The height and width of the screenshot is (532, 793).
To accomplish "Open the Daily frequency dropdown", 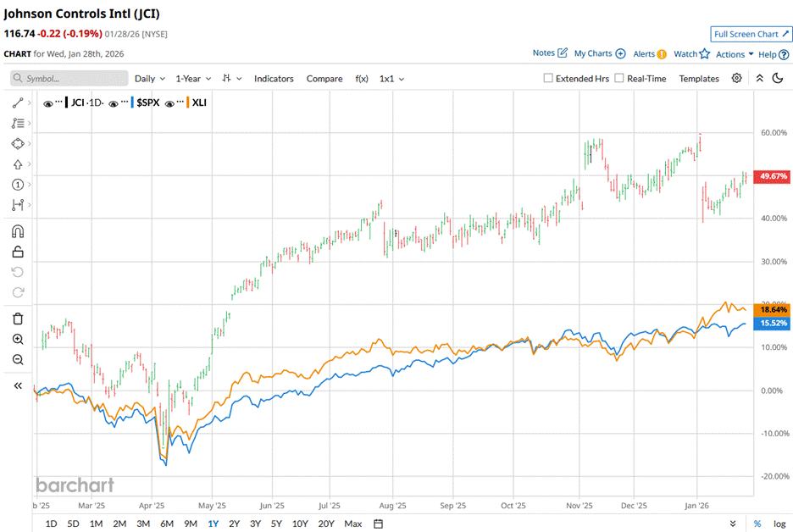I will tap(150, 78).
